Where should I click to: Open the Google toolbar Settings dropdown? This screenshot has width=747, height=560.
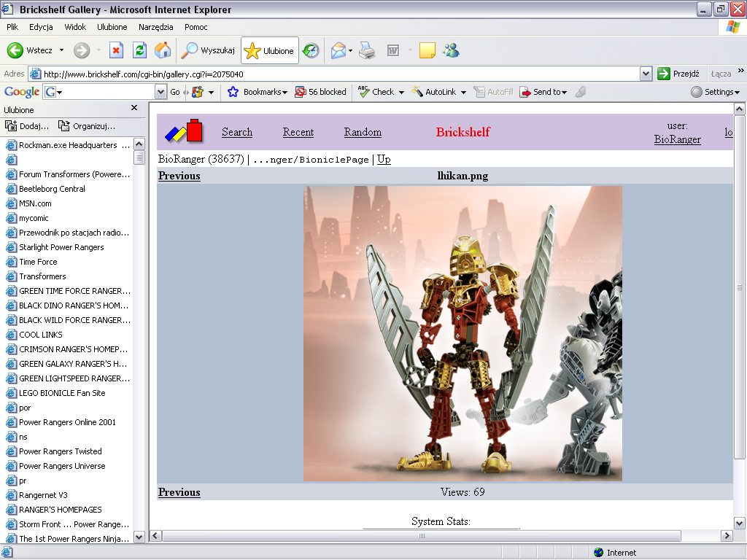(715, 92)
